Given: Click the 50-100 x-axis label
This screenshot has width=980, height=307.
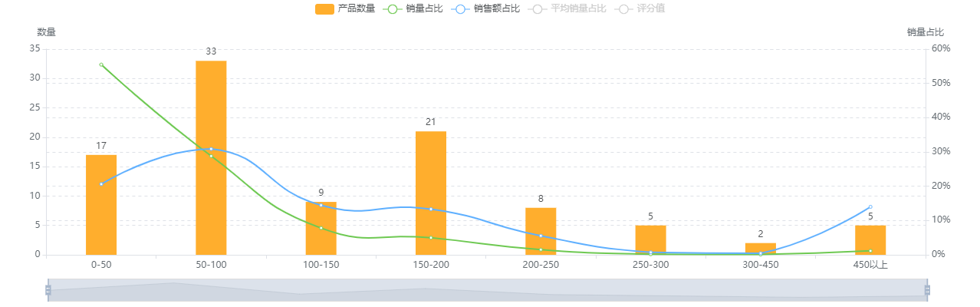Looking at the screenshot, I should 211,265.
